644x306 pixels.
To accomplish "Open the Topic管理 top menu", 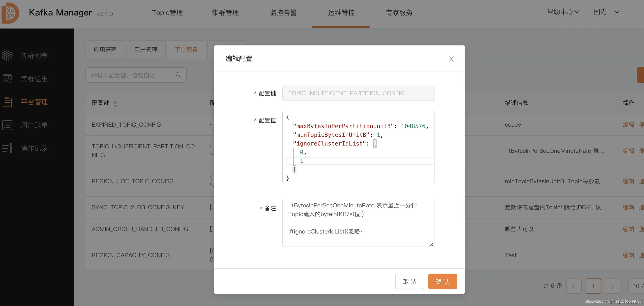I will [167, 13].
